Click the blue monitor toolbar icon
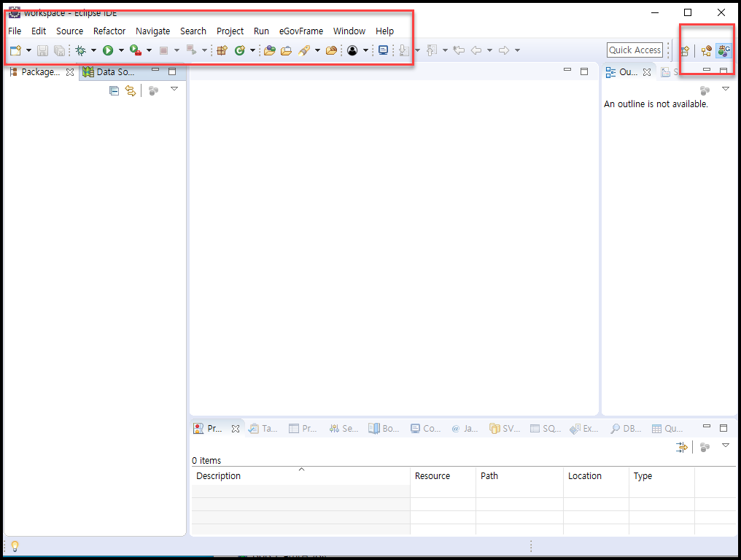Image resolution: width=741 pixels, height=560 pixels. coord(383,50)
